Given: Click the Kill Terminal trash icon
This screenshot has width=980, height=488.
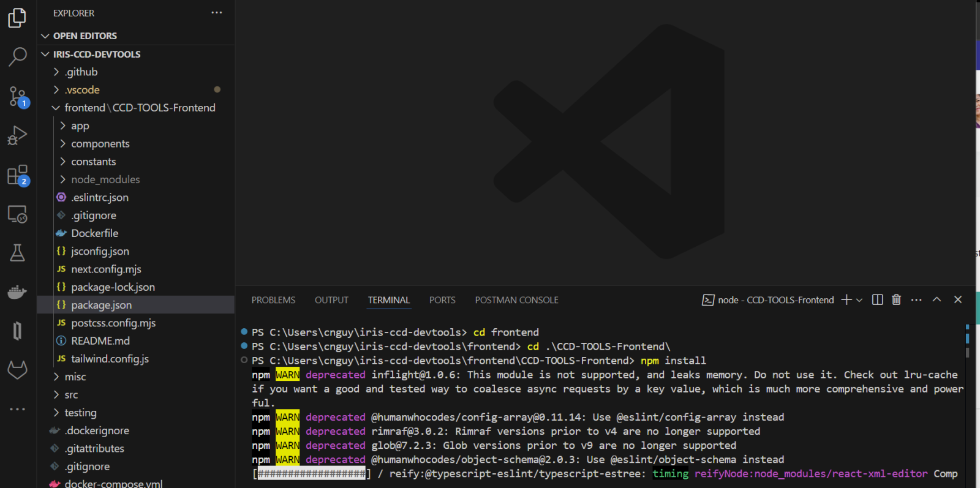Looking at the screenshot, I should [896, 299].
